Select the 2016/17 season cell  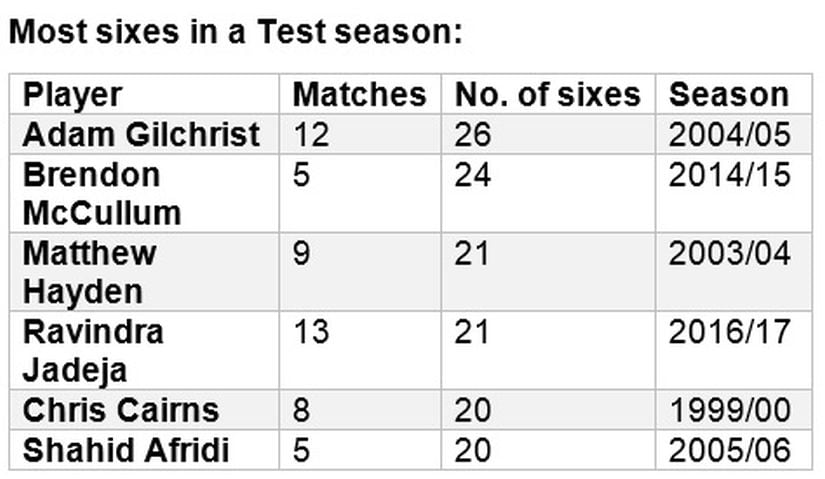[734, 351]
